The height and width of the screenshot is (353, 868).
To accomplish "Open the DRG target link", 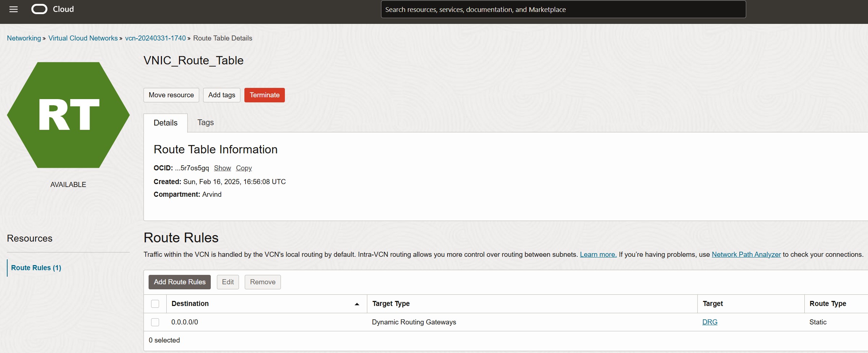I will click(710, 322).
